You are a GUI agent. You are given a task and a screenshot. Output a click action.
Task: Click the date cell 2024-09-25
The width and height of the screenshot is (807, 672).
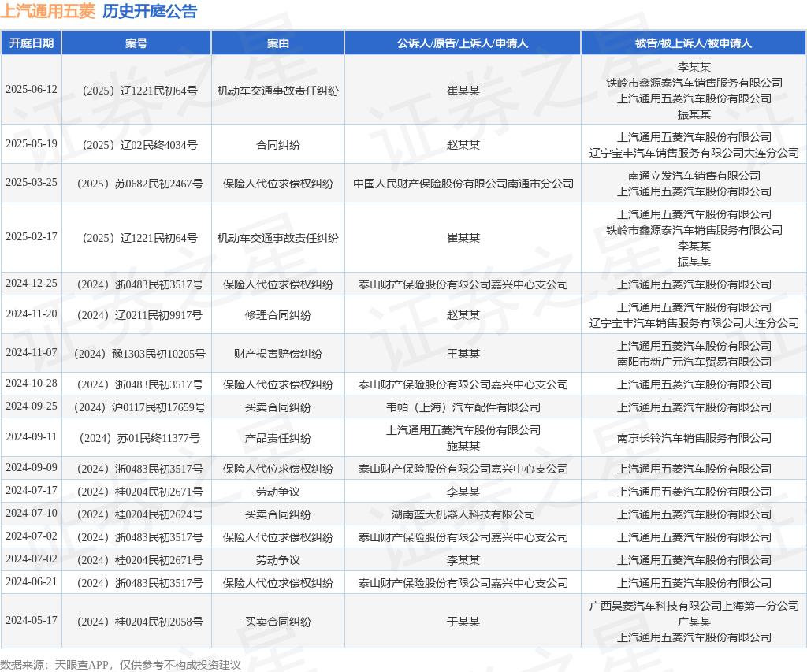coord(32,406)
